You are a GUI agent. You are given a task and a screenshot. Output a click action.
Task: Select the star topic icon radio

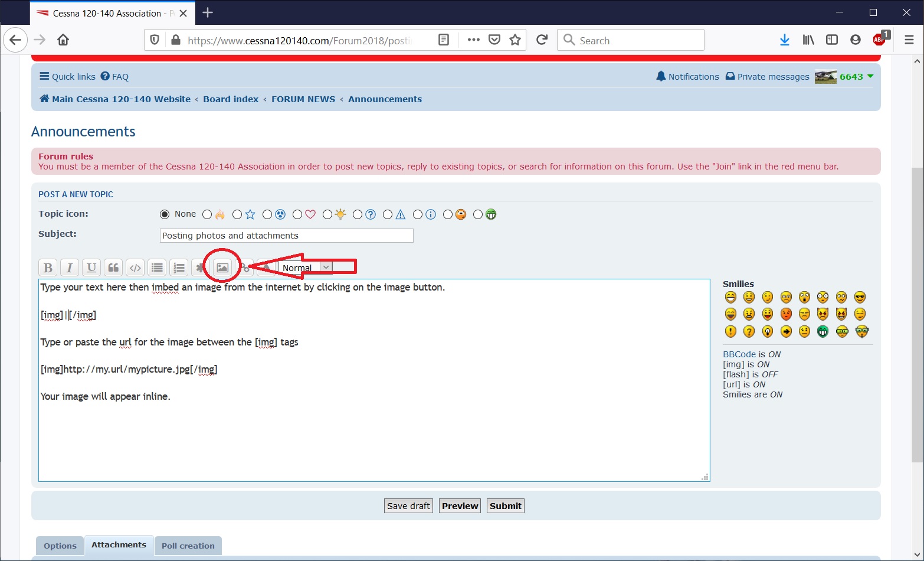pos(237,214)
